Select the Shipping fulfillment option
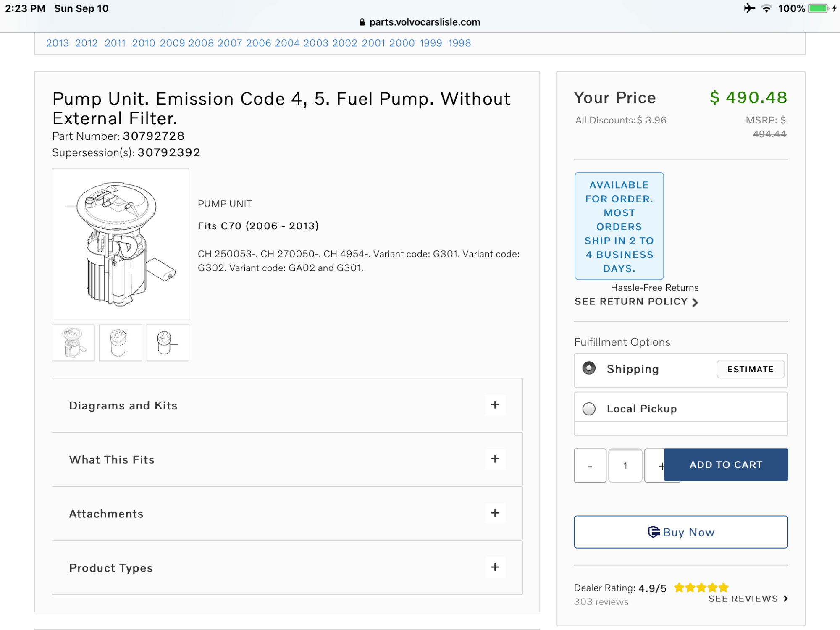This screenshot has height=630, width=840. click(x=589, y=368)
